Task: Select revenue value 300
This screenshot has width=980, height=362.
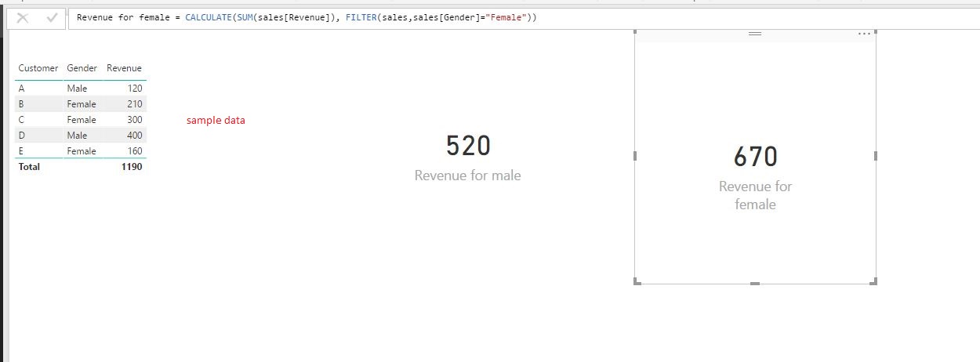Action: tap(134, 120)
